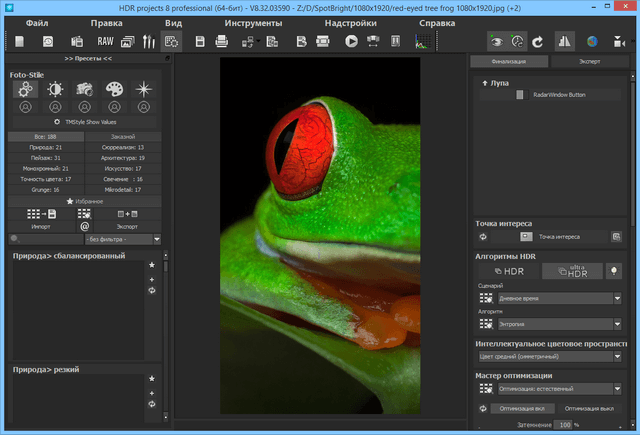This screenshot has height=435, width=640.
Task: Click the RAW import toolbar icon
Action: pyautogui.click(x=105, y=41)
